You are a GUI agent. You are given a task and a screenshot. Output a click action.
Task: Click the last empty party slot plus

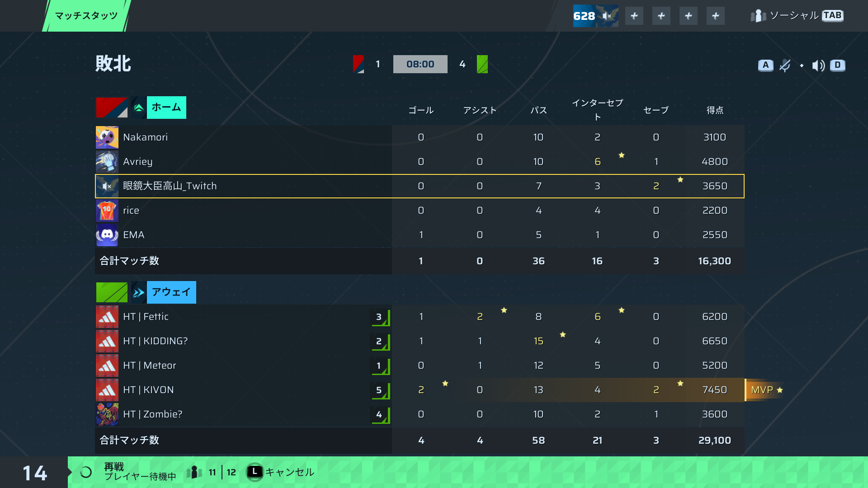[x=716, y=16]
